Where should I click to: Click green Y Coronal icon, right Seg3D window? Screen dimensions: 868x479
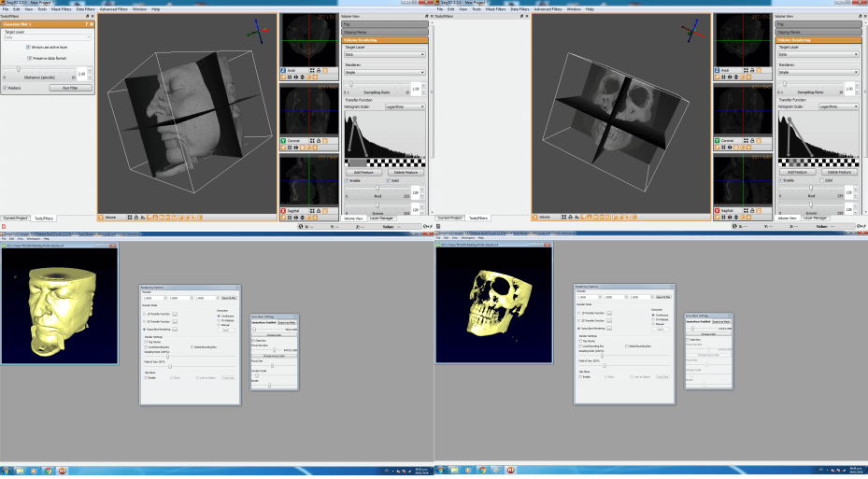click(718, 140)
